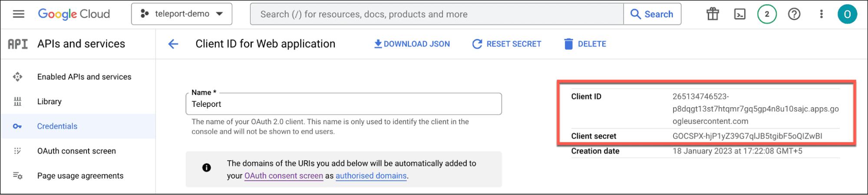
Task: Select Credentials in the sidebar
Action: 57,126
